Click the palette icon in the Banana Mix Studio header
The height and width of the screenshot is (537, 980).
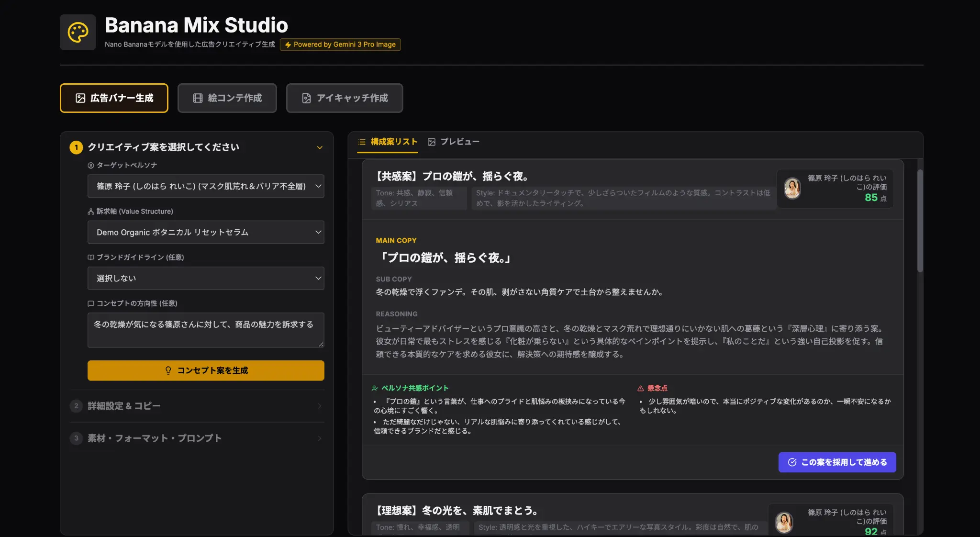78,32
